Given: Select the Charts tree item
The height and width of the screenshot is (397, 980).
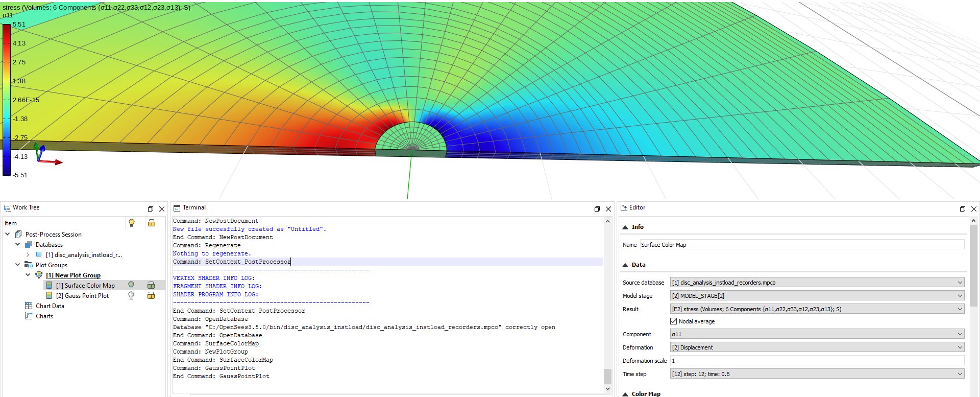Looking at the screenshot, I should (x=44, y=316).
